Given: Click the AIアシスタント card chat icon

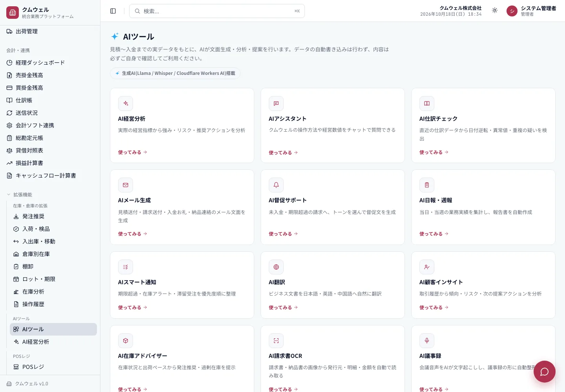Looking at the screenshot, I should coord(276,103).
